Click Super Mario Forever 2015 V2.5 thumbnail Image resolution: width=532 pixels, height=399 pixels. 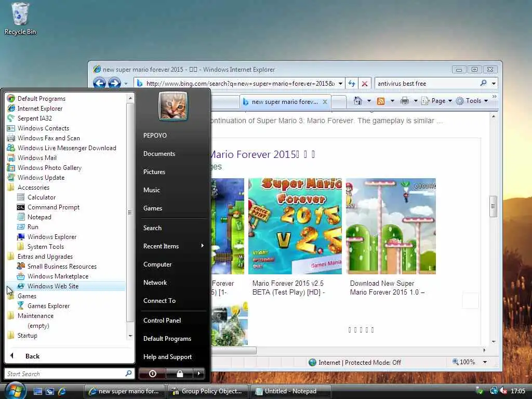tap(295, 226)
